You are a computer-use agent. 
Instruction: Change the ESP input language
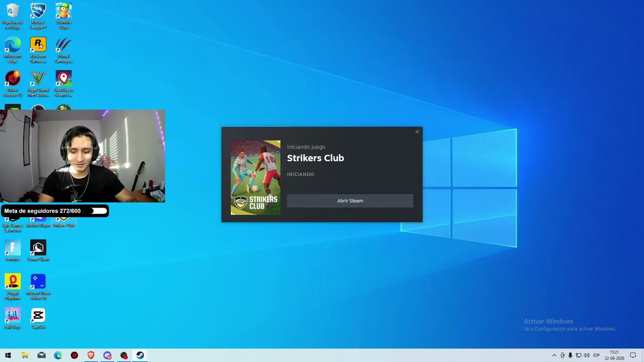tap(596, 355)
